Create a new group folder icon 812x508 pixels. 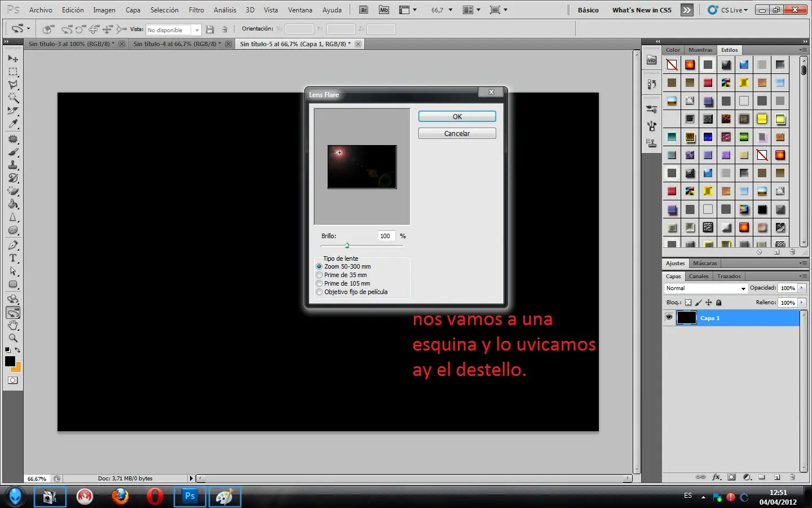click(762, 477)
